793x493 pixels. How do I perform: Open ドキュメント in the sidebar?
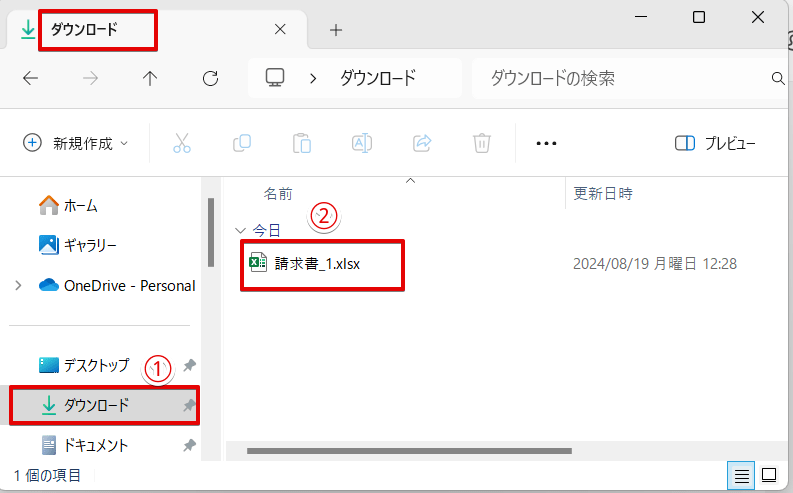pyautogui.click(x=84, y=445)
